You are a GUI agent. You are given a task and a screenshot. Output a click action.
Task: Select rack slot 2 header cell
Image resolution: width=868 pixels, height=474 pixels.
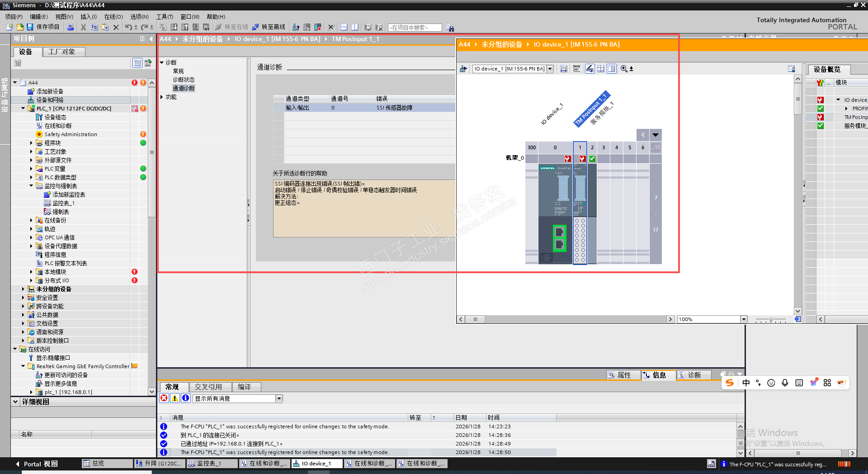pos(592,147)
